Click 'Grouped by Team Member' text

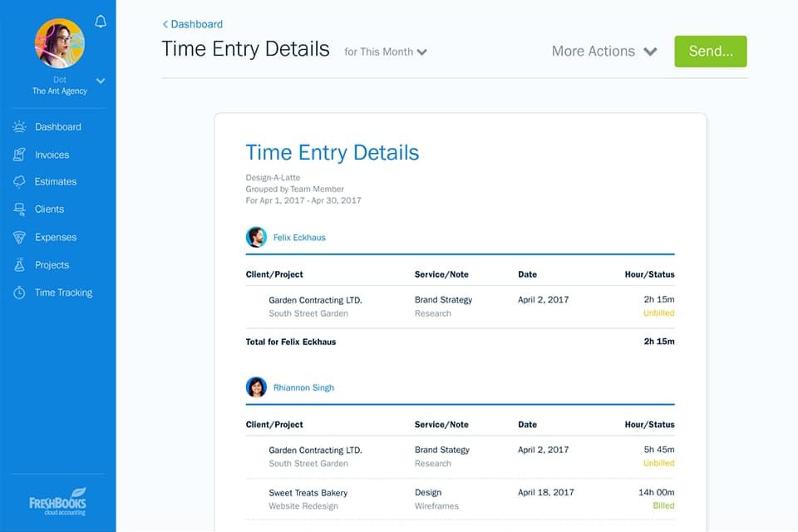point(294,189)
